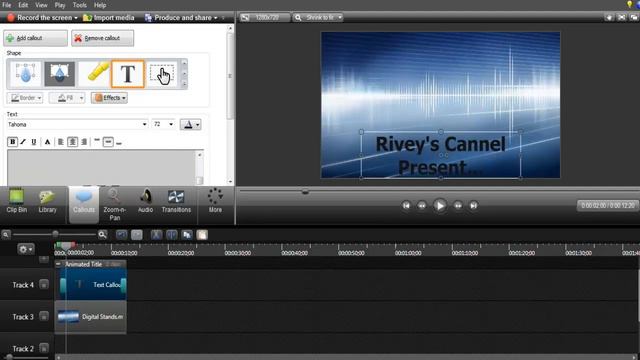Align text to vertical middle
The image size is (640, 360).
(108, 142)
